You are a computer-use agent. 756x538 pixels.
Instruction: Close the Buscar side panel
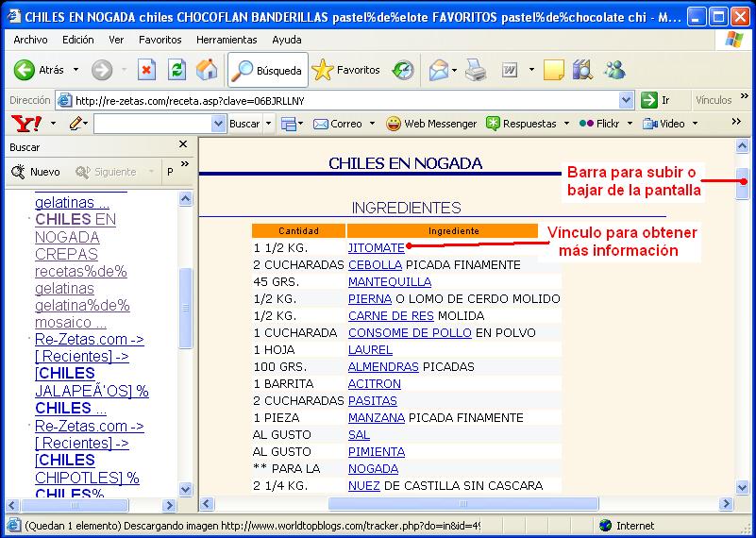183,144
